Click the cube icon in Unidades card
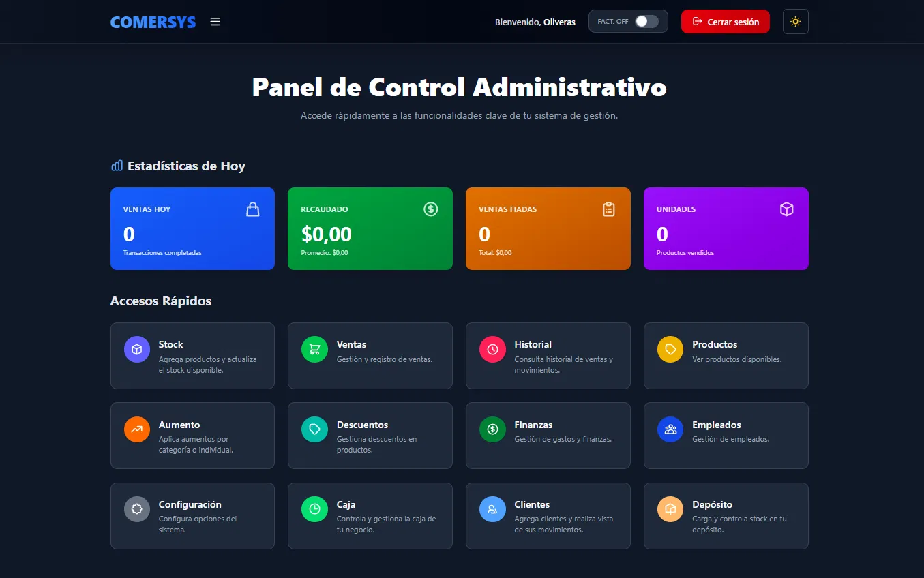 [x=787, y=209]
